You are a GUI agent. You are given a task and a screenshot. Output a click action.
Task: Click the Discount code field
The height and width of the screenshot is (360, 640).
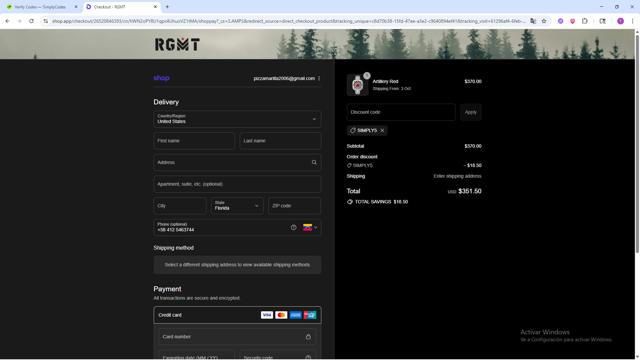point(401,112)
